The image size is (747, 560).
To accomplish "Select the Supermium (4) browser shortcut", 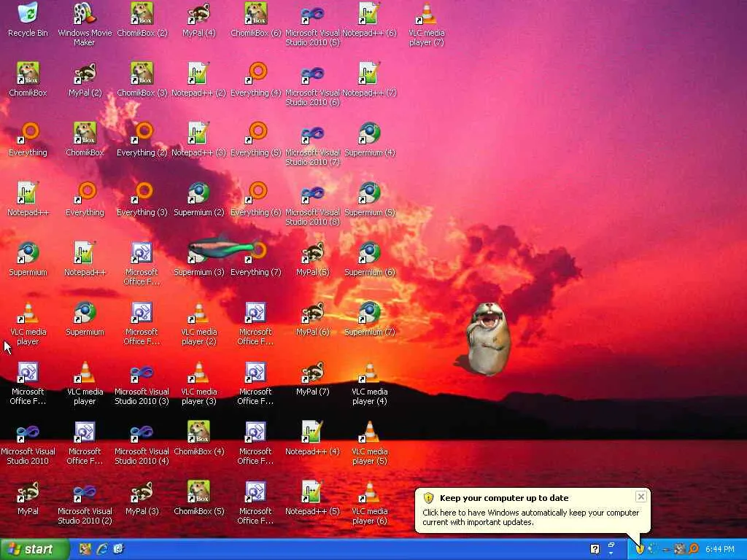I will point(370,139).
